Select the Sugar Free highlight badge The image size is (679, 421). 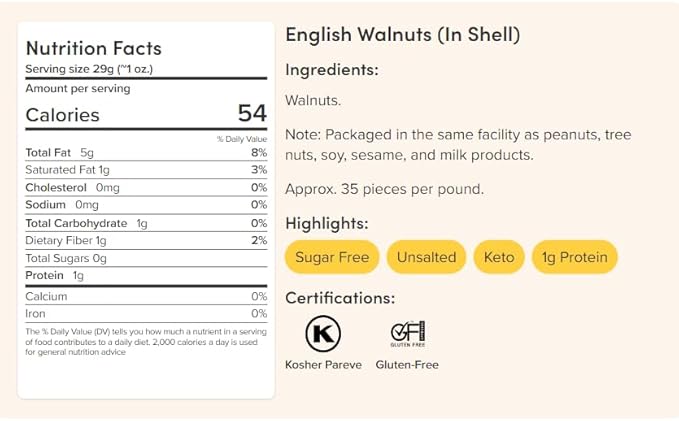coord(332,257)
